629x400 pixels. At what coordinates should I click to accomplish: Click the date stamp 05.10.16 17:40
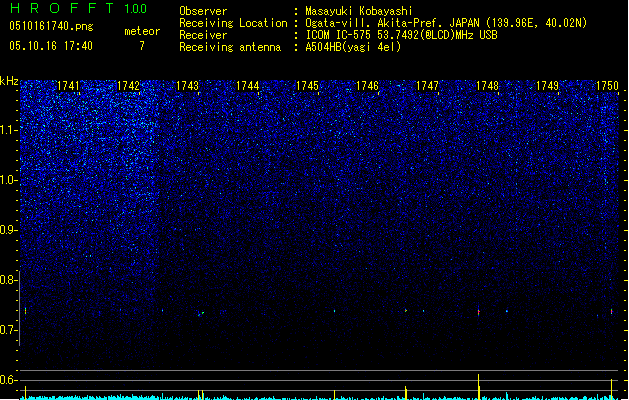(x=51, y=46)
